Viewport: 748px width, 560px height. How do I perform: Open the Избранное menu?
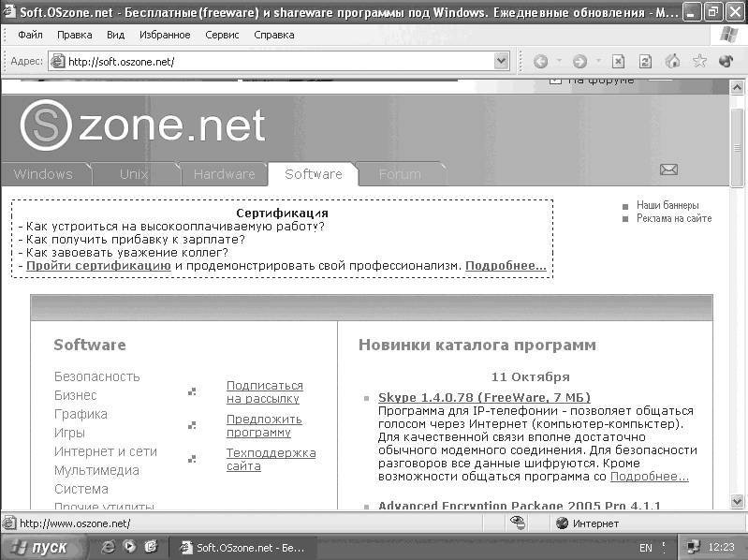165,35
